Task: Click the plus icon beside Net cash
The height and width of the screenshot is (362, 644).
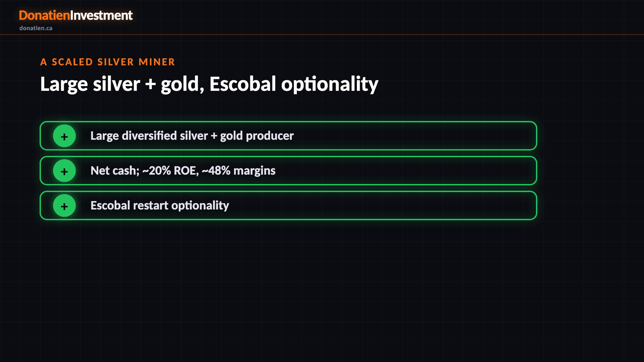Action: [x=64, y=171]
